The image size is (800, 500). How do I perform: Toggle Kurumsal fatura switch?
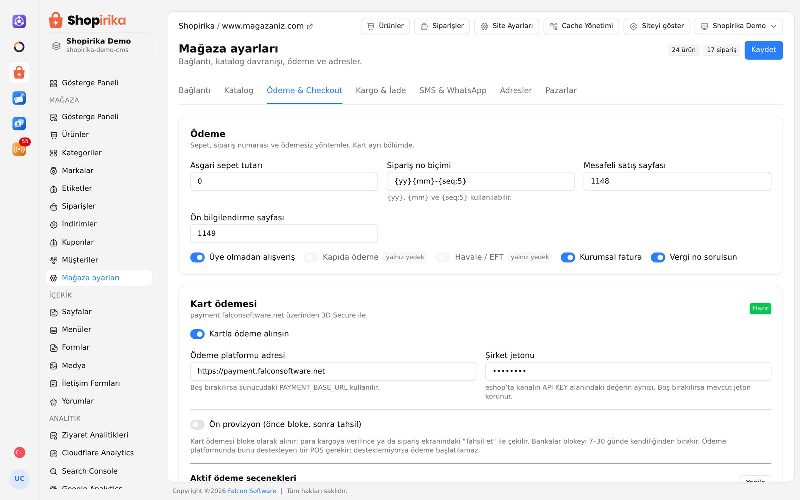(568, 257)
